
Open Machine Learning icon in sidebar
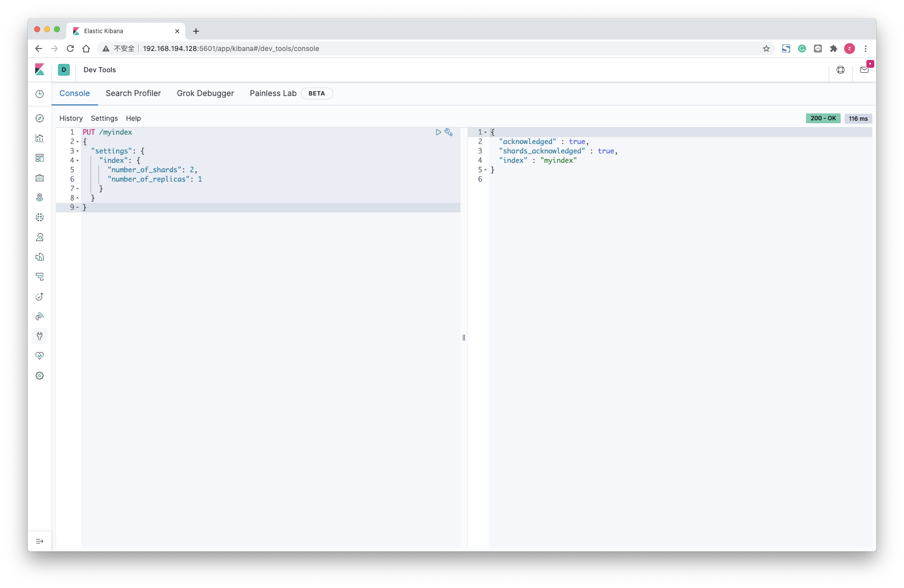(x=40, y=217)
